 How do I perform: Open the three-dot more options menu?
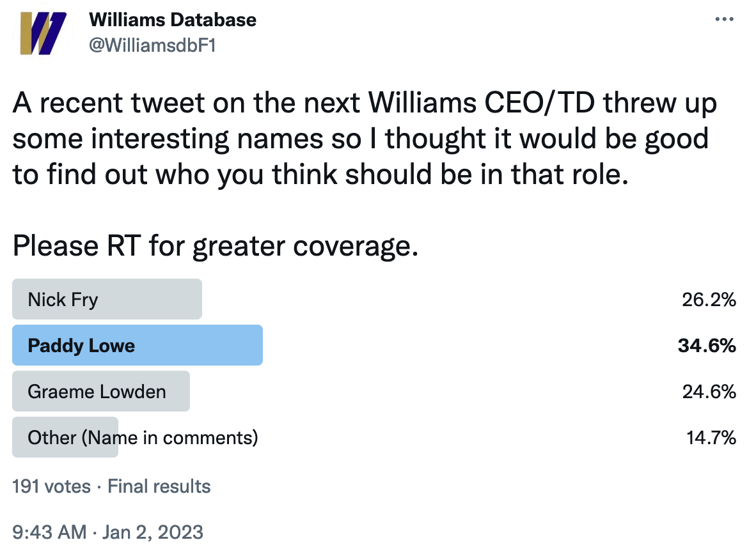click(724, 19)
